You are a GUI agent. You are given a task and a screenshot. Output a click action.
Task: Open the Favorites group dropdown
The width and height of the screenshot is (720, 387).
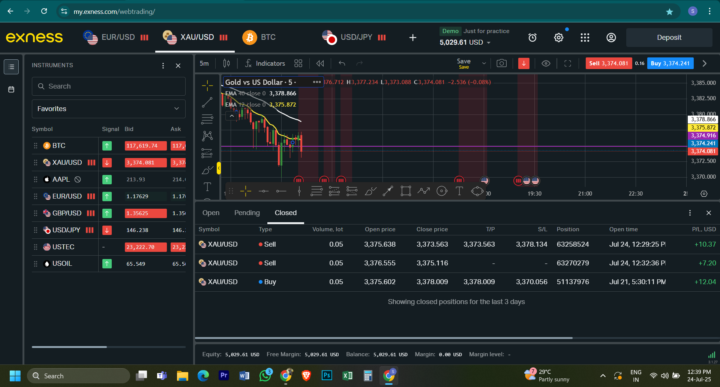click(108, 109)
